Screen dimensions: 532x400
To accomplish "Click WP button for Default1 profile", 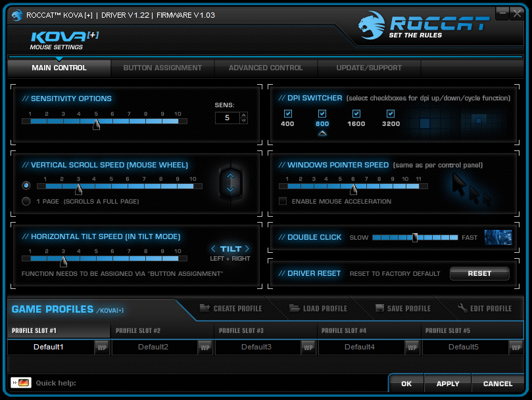I will [102, 347].
